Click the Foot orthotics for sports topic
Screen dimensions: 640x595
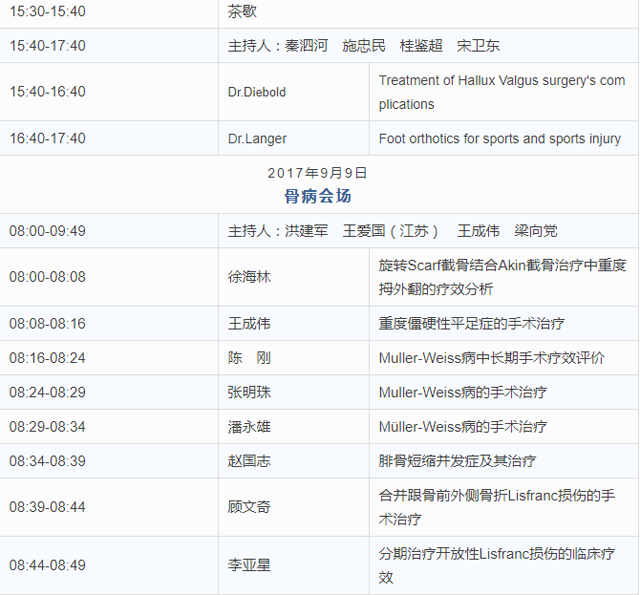pos(500,139)
